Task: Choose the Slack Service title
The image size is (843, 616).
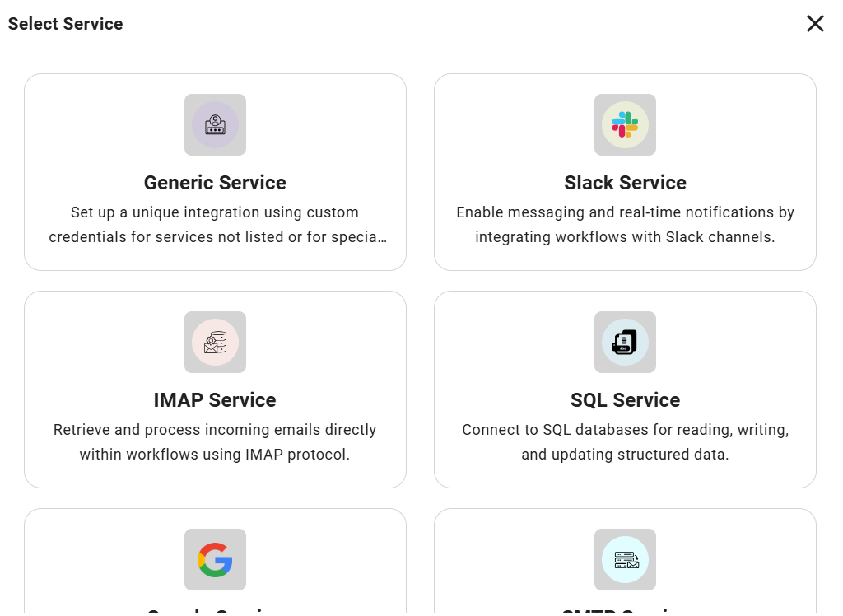Action: [625, 183]
